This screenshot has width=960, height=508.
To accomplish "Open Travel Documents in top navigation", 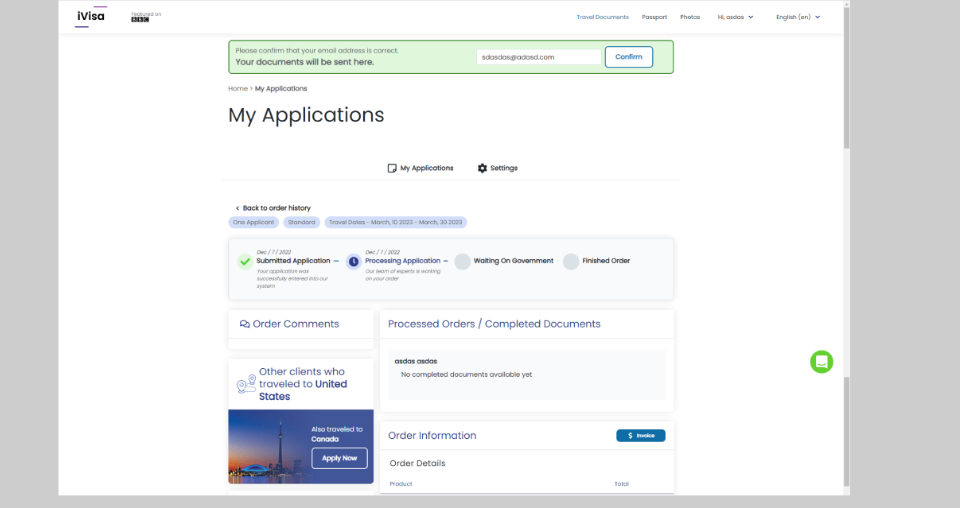I will tap(602, 17).
